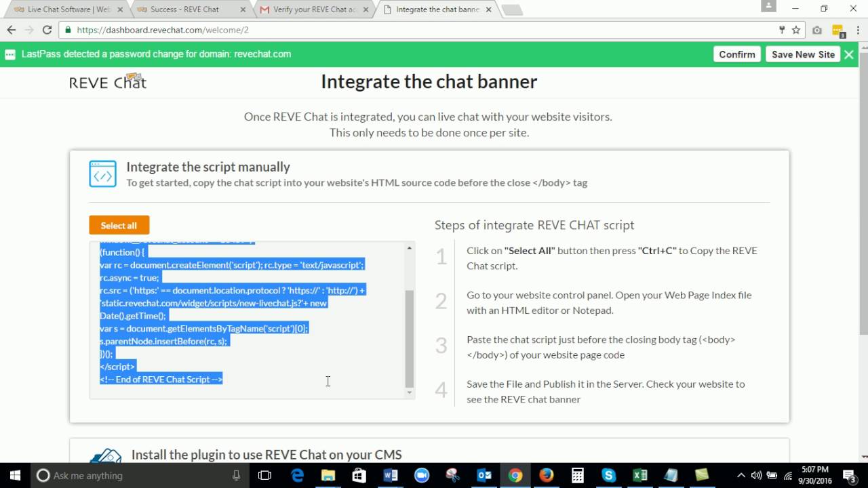Open the Action Center notifications
Image resolution: width=868 pixels, height=488 pixels.
848,475
